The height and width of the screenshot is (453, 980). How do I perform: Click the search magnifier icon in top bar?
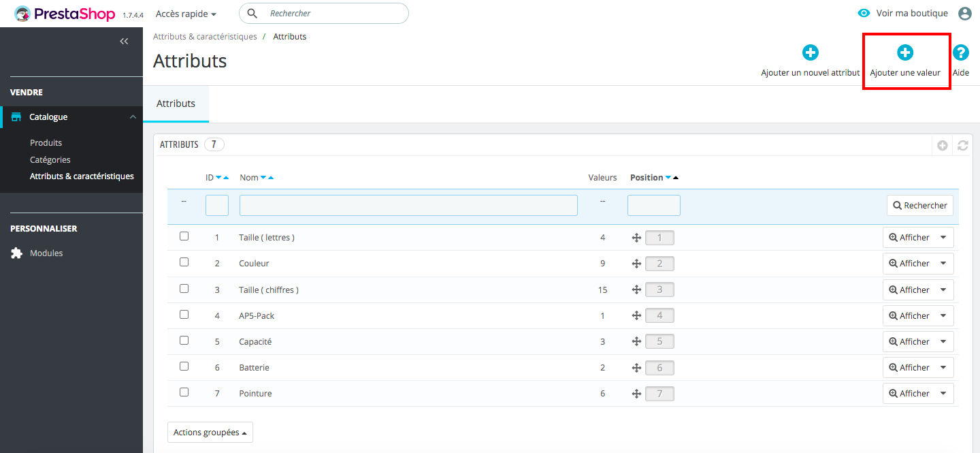(x=252, y=14)
